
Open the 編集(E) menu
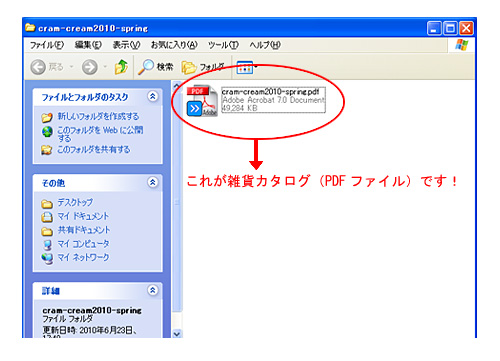[x=88, y=45]
